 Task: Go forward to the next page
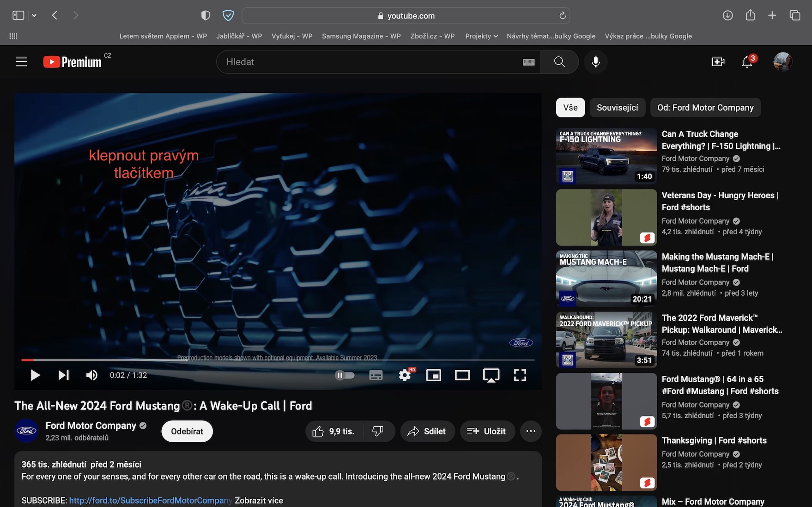tap(76, 16)
